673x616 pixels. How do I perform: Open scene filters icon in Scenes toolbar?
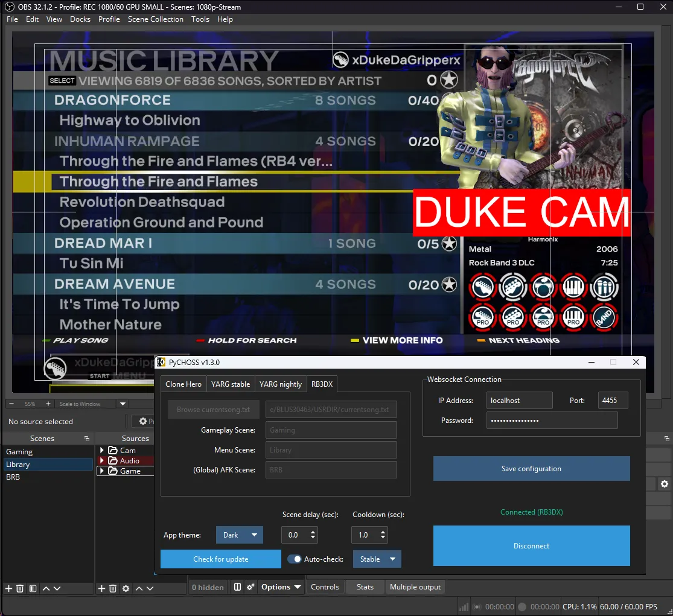click(33, 588)
